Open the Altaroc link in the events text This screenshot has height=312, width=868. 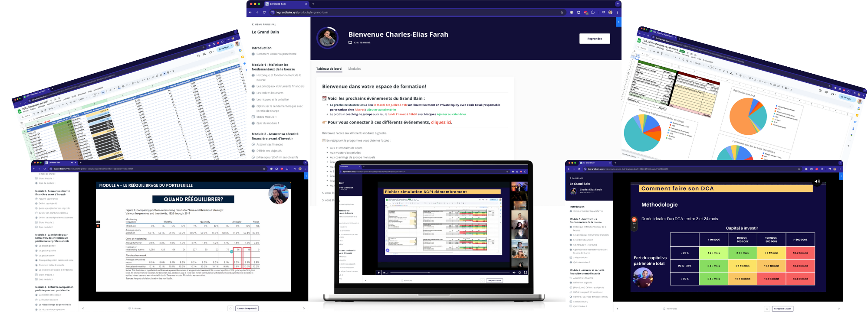coord(360,110)
